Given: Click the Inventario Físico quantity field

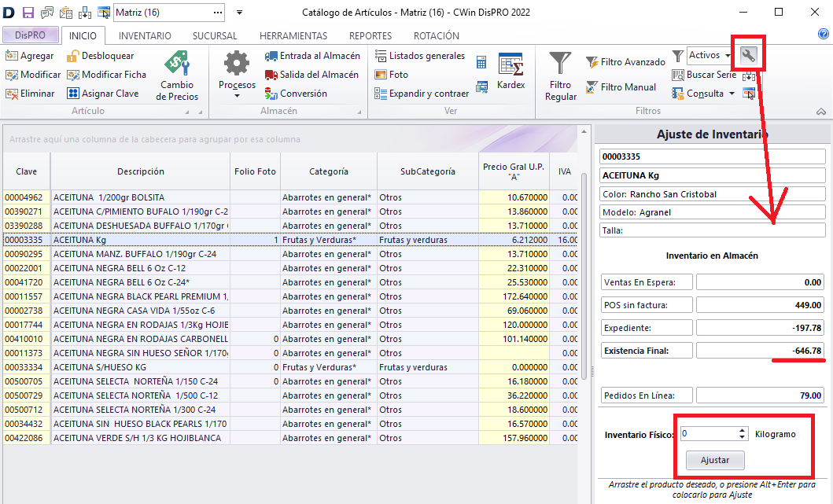Looking at the screenshot, I should (708, 433).
